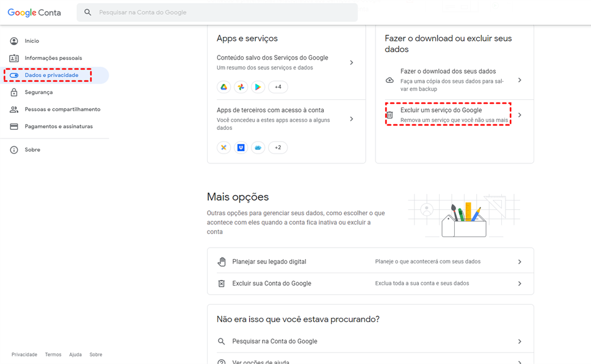The image size is (591, 364).
Task: Show the +4 more services chip
Action: [x=278, y=87]
